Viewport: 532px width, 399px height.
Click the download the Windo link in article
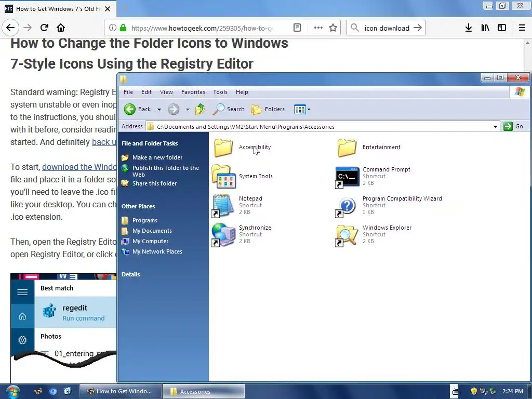[79, 167]
